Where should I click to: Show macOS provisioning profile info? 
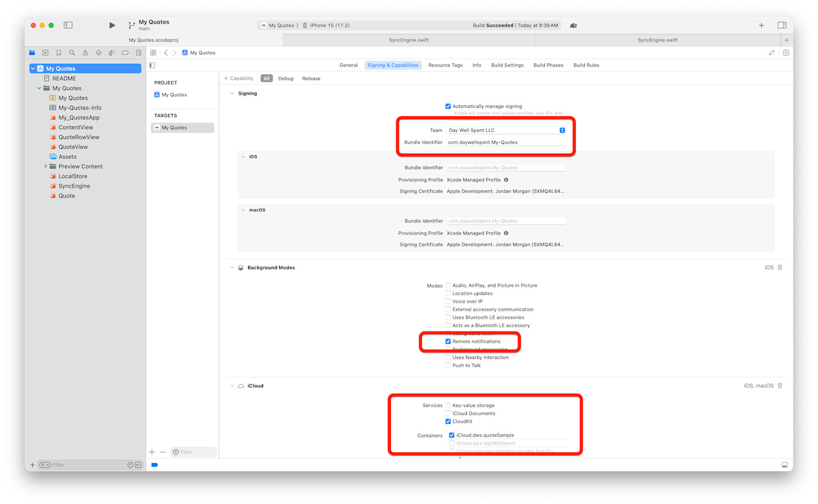click(x=506, y=233)
